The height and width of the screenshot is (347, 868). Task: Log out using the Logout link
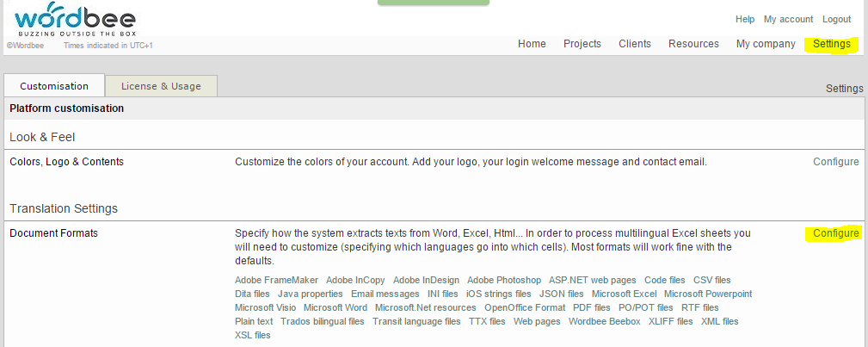[x=836, y=19]
